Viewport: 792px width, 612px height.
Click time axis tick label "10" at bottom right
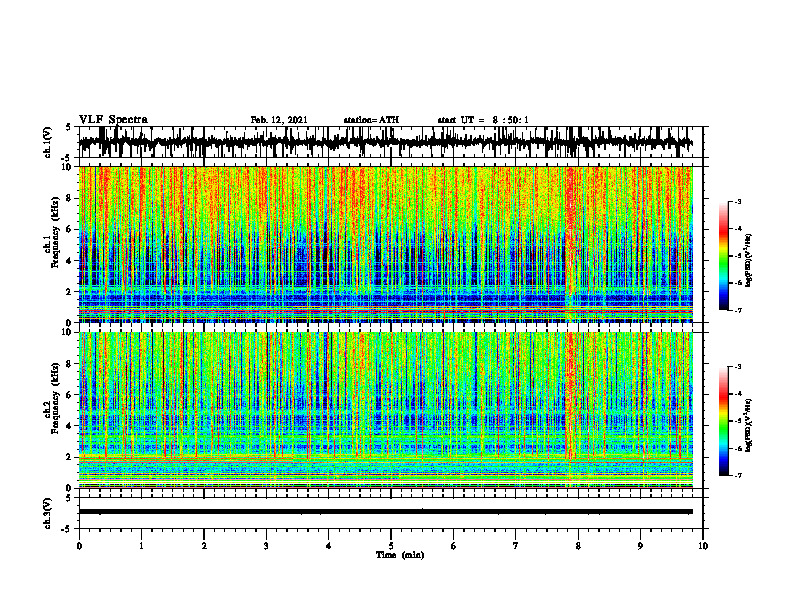click(703, 546)
